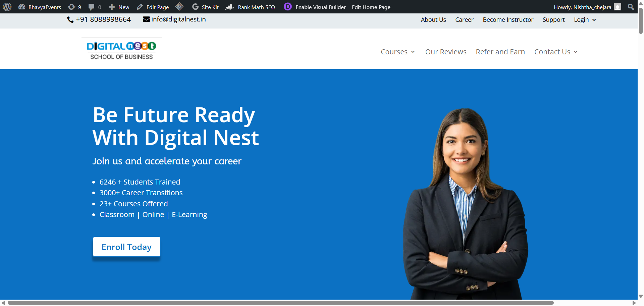Open the Contact Us navigation item
This screenshot has height=306, width=644.
[x=552, y=52]
